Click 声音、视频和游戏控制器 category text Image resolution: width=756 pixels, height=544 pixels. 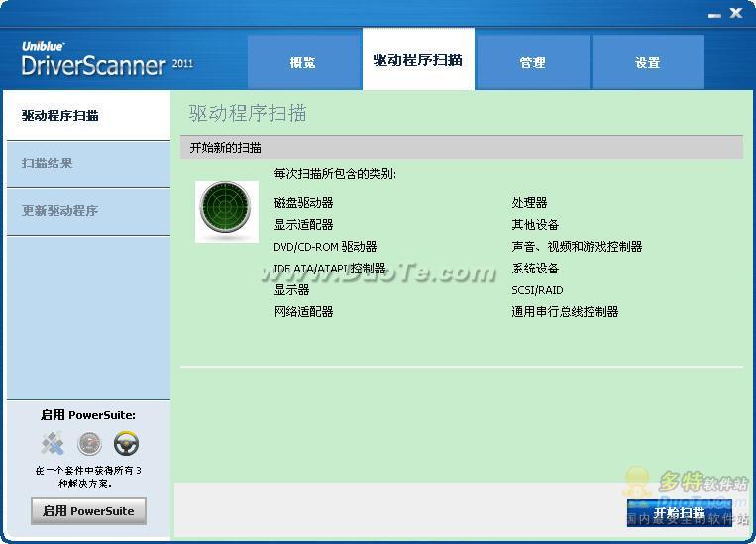(577, 247)
